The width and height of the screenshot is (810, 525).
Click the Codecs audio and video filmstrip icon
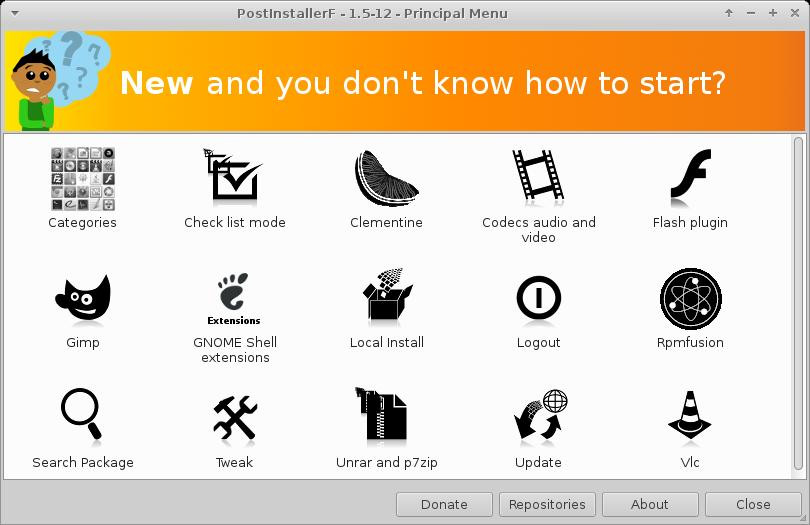pyautogui.click(x=538, y=175)
